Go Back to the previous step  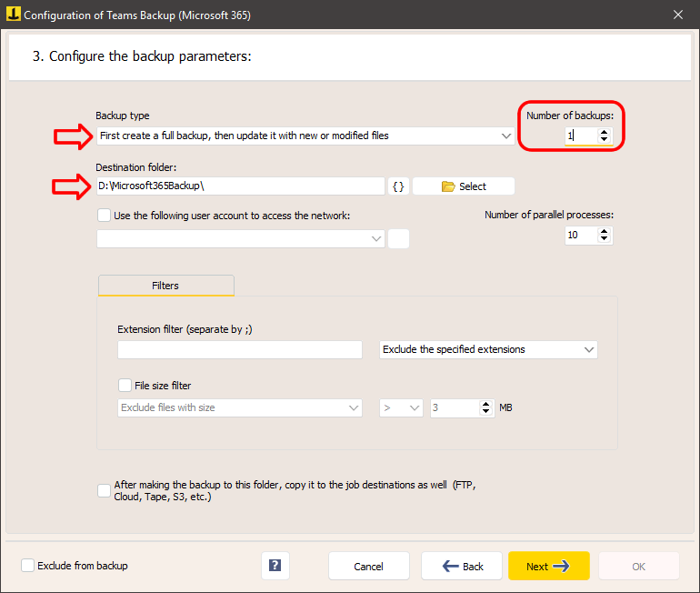click(x=462, y=566)
